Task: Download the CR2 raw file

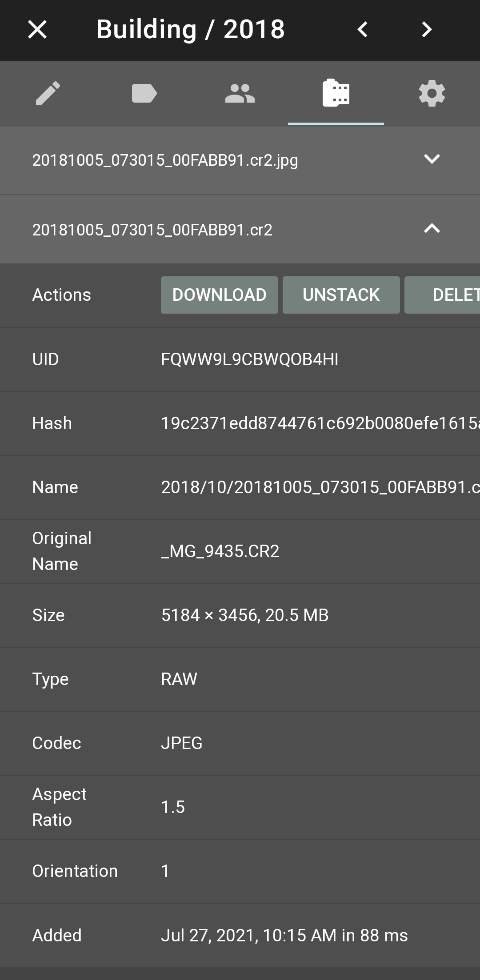Action: (219, 295)
